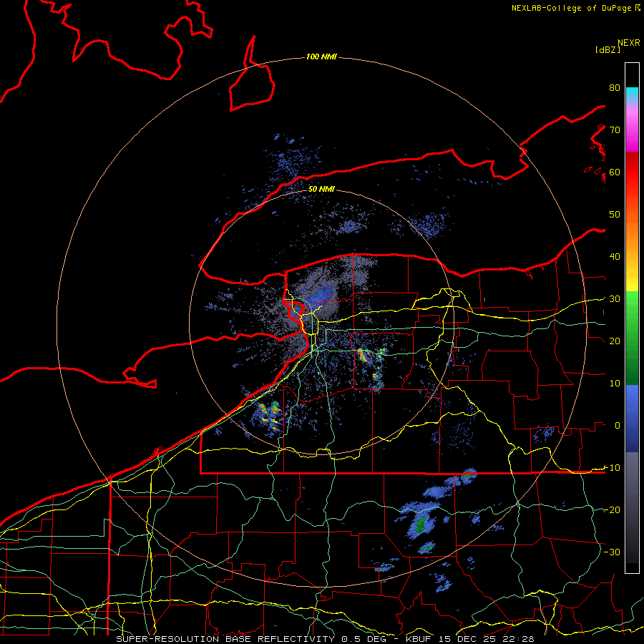Select the NEXR label above the color scale
644x644 pixels.
(x=629, y=43)
